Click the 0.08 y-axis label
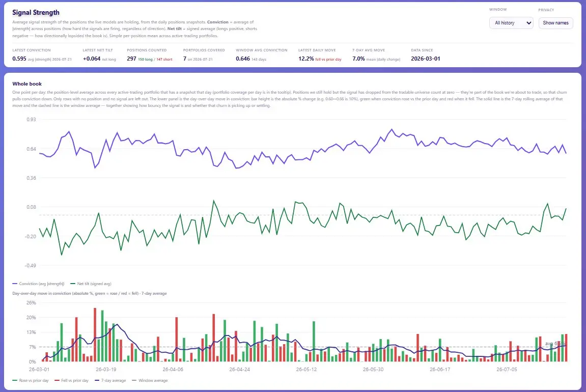The image size is (586, 392). pos(32,207)
